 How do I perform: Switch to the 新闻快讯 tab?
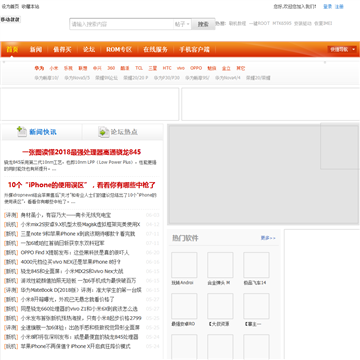tap(42, 132)
